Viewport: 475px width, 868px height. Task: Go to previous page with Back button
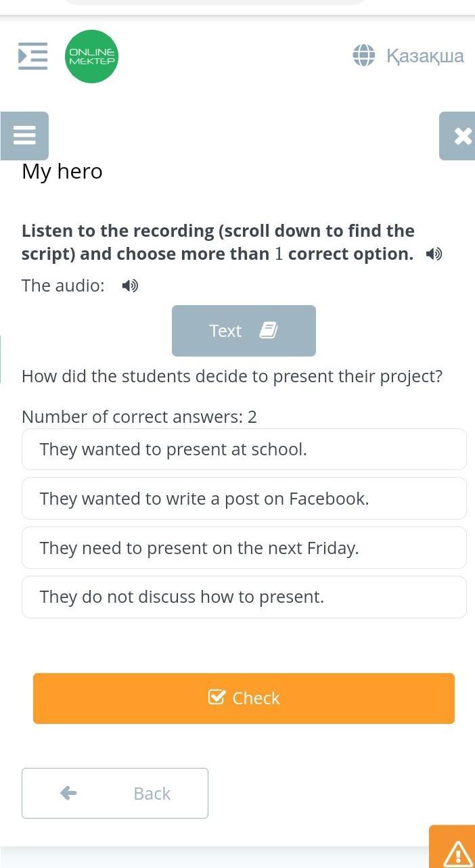point(115,793)
